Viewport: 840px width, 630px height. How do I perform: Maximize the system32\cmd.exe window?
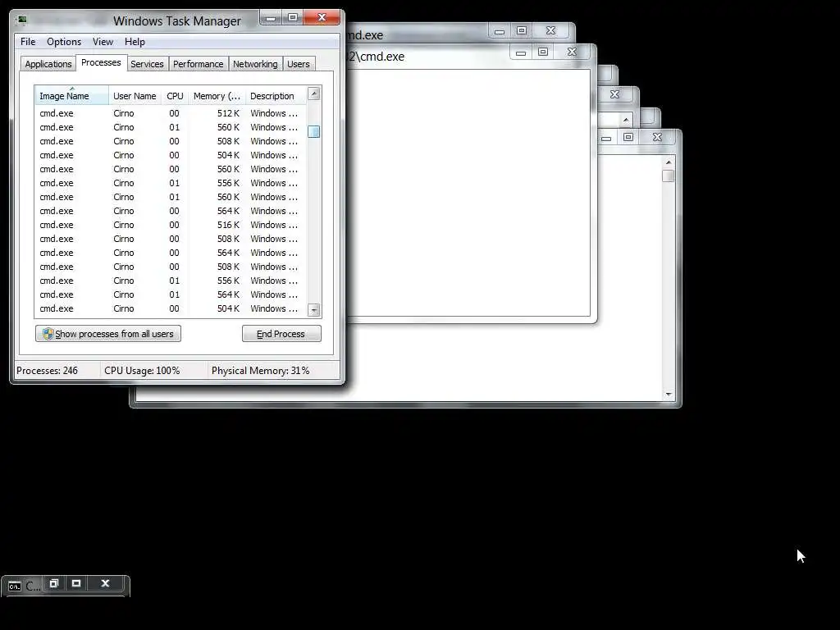pyautogui.click(x=543, y=52)
